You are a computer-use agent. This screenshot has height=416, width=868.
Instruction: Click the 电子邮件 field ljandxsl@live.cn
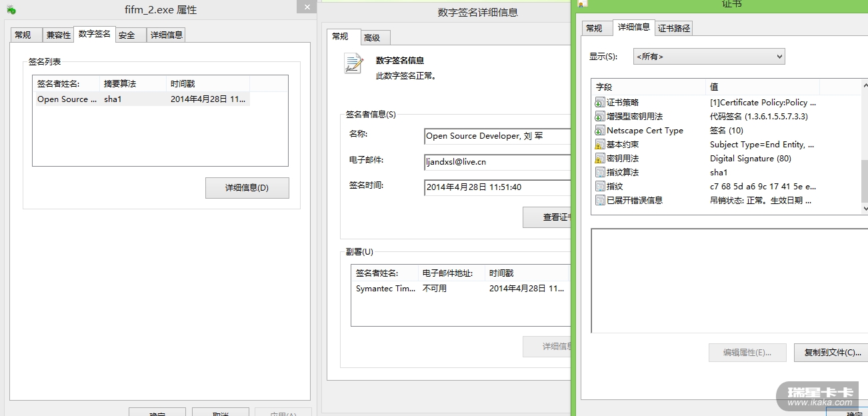(497, 162)
